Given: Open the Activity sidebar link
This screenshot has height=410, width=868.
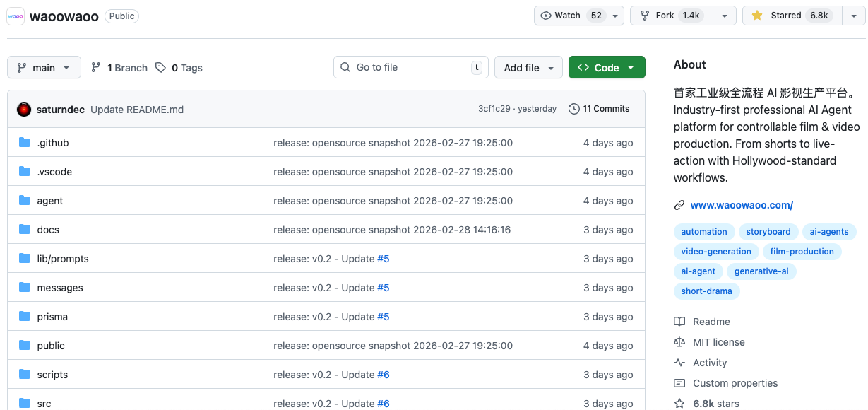Looking at the screenshot, I should click(710, 363).
